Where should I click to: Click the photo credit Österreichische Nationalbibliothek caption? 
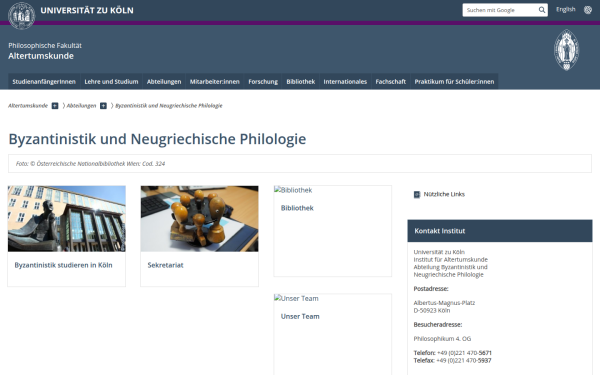point(90,164)
